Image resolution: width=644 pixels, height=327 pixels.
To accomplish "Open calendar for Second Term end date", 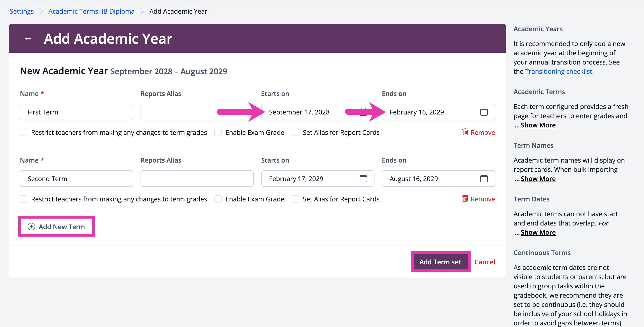I will 484,178.
